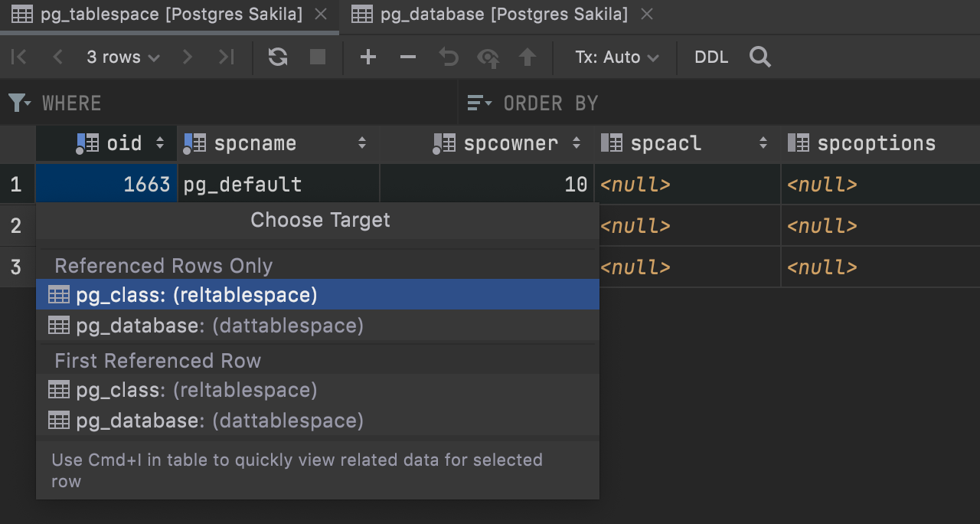Click the Submit changes up-arrow icon

[x=528, y=57]
